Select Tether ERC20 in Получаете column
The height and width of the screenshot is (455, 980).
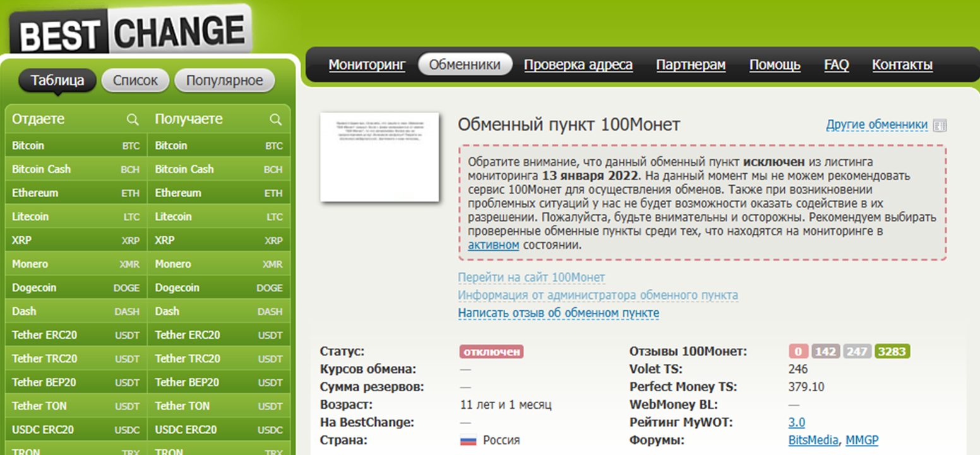pyautogui.click(x=219, y=335)
